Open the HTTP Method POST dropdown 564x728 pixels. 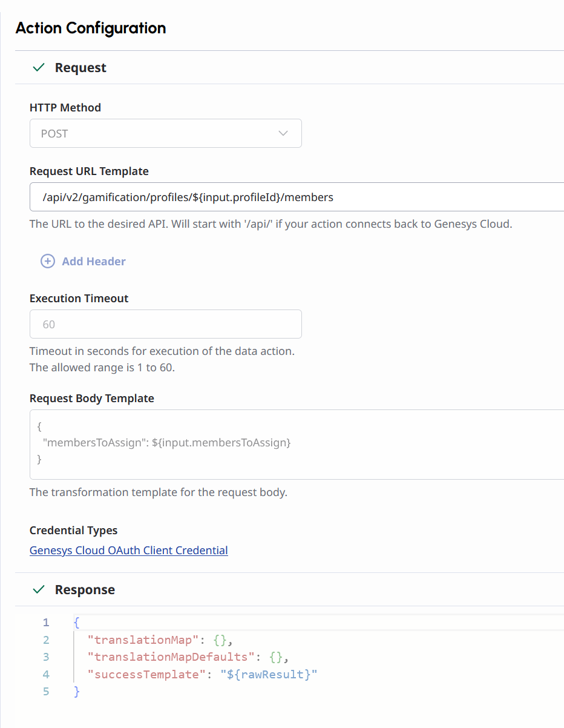coord(165,133)
